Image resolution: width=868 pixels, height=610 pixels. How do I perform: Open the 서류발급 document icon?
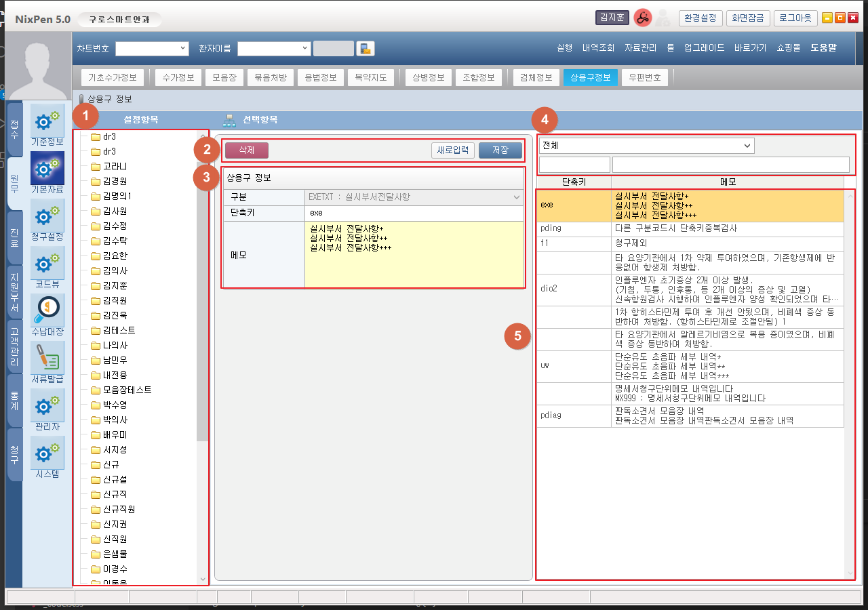pyautogui.click(x=47, y=358)
